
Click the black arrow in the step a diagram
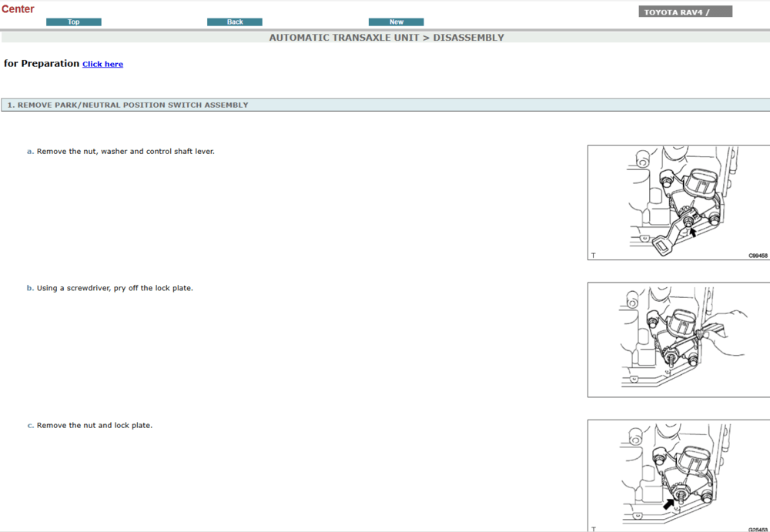[x=693, y=232]
